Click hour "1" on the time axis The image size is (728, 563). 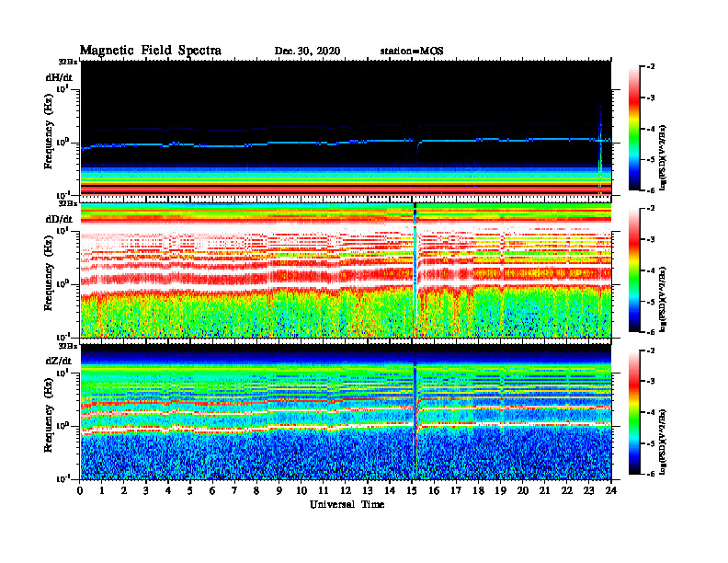[x=102, y=490]
